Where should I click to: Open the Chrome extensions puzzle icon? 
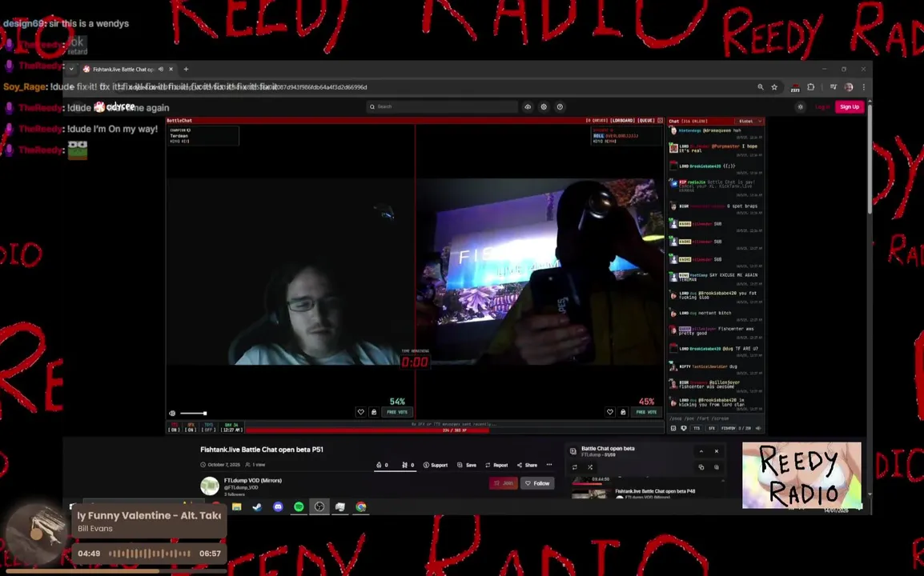tap(811, 87)
